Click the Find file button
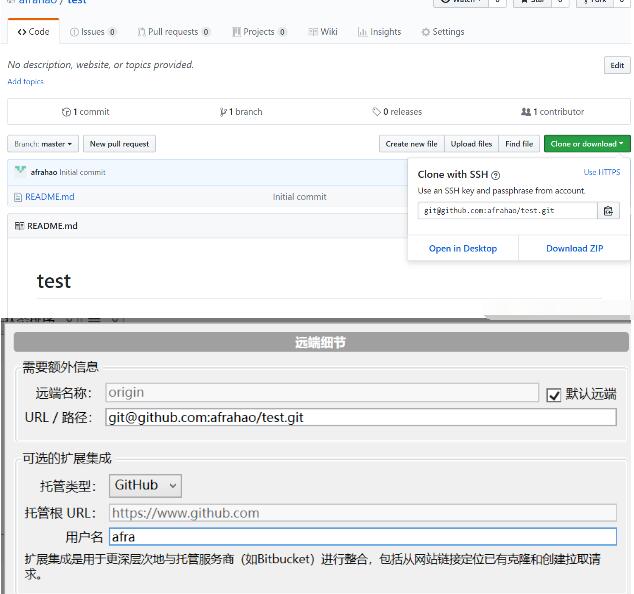The height and width of the screenshot is (594, 634). click(519, 144)
